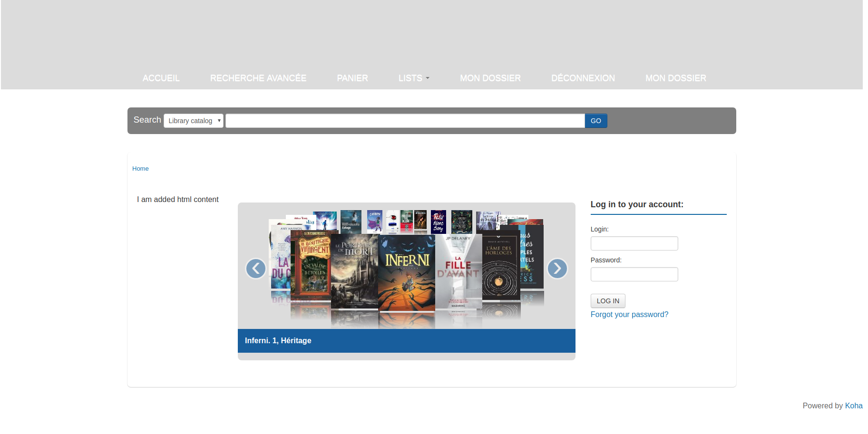
Task: Expand the Lists menu
Action: pyautogui.click(x=414, y=78)
